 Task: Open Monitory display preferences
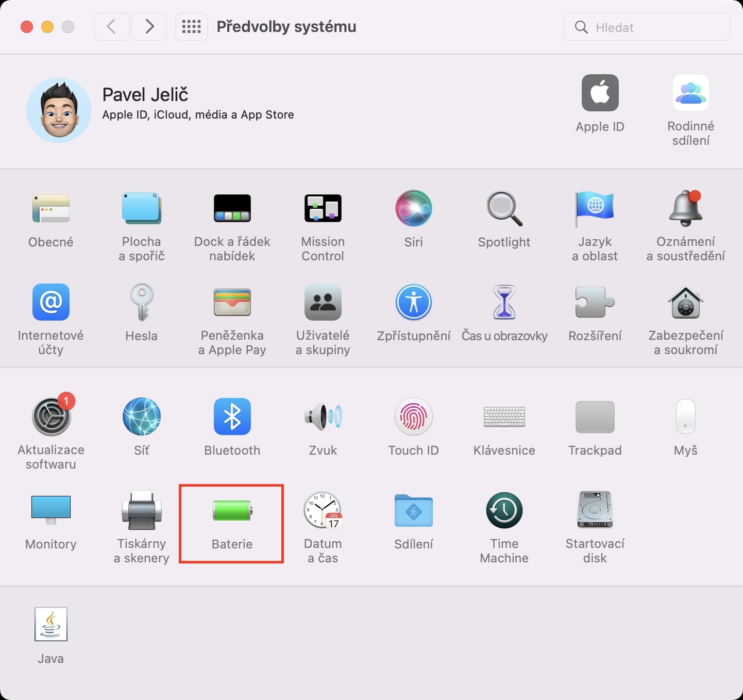tap(50, 510)
